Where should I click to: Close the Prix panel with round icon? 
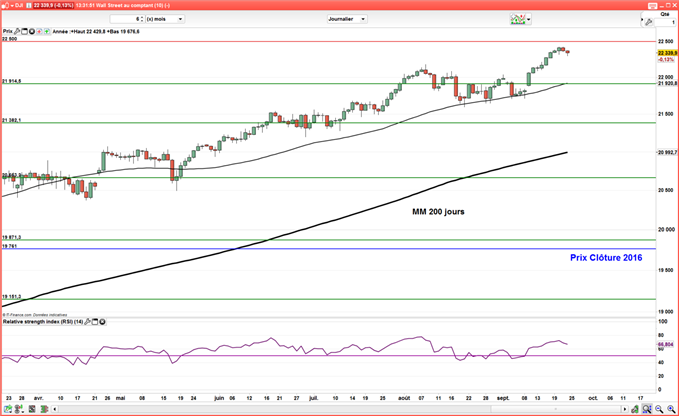tap(32, 32)
